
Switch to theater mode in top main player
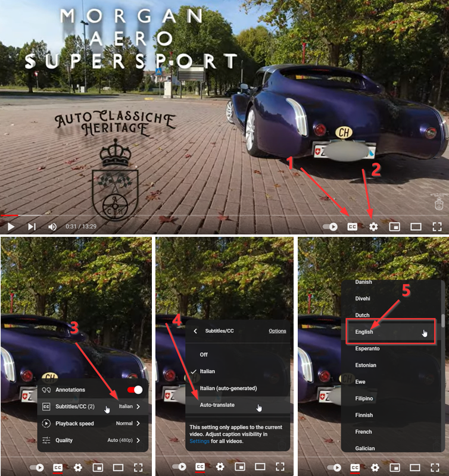click(416, 227)
